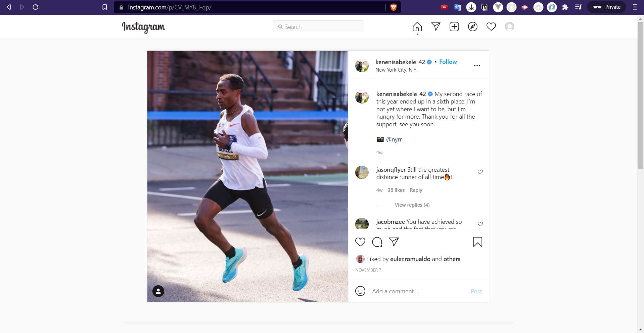Open profile avatar menu in header
The height and width of the screenshot is (333, 644).
[510, 27]
